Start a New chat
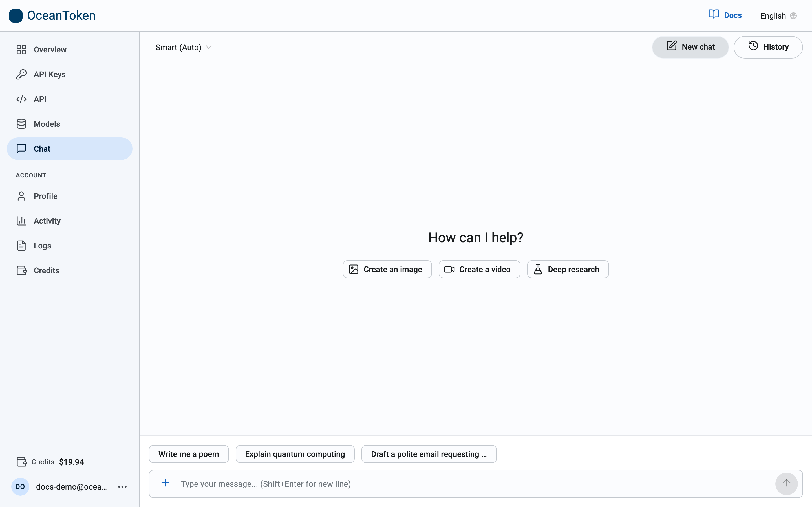The width and height of the screenshot is (812, 507). (x=690, y=47)
